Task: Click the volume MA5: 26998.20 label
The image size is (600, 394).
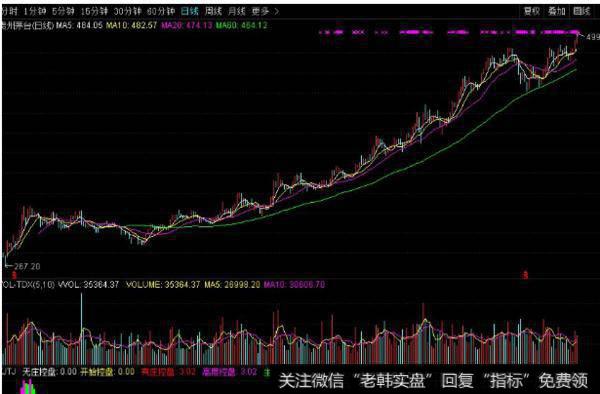Action: click(x=232, y=285)
